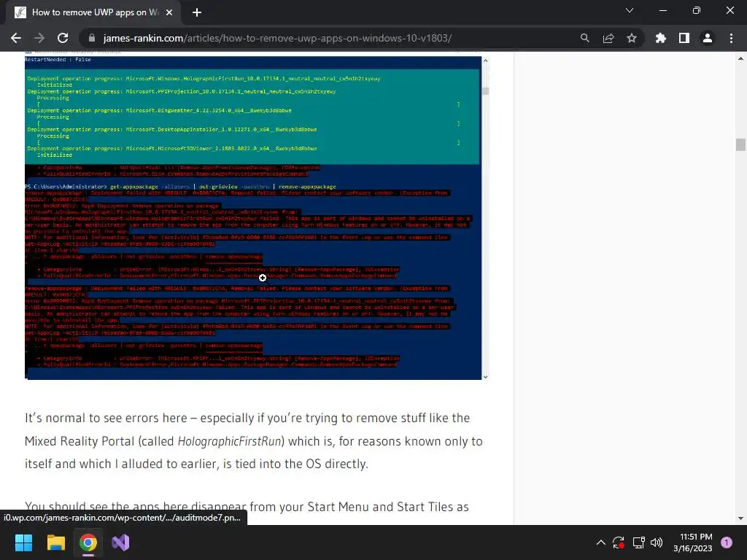Minimize the Chrome window
The width and height of the screenshot is (747, 560).
click(x=662, y=10)
